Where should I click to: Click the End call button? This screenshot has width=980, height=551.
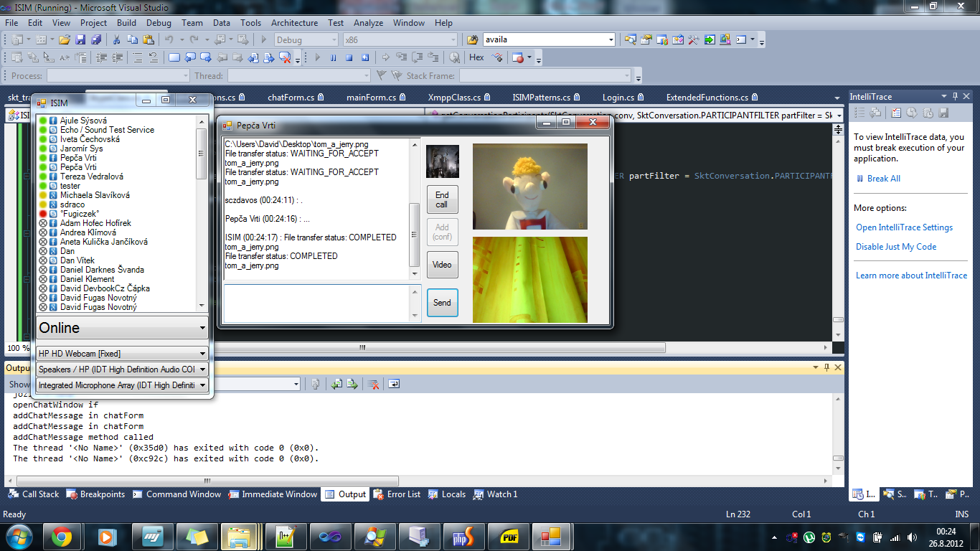[442, 199]
